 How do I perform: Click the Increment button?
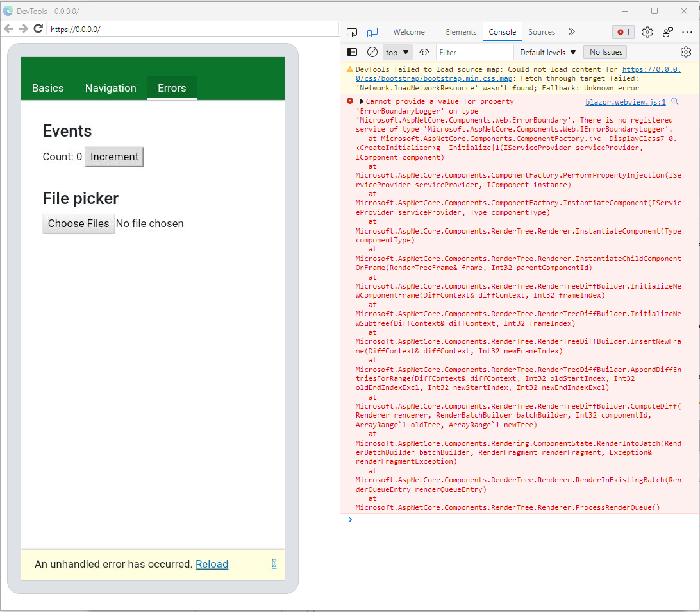pyautogui.click(x=114, y=157)
